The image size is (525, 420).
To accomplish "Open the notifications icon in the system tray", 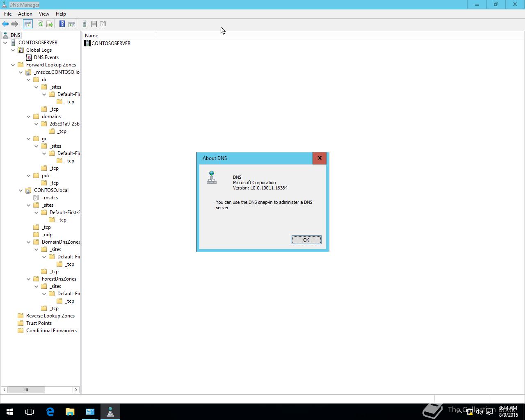I will 489,412.
